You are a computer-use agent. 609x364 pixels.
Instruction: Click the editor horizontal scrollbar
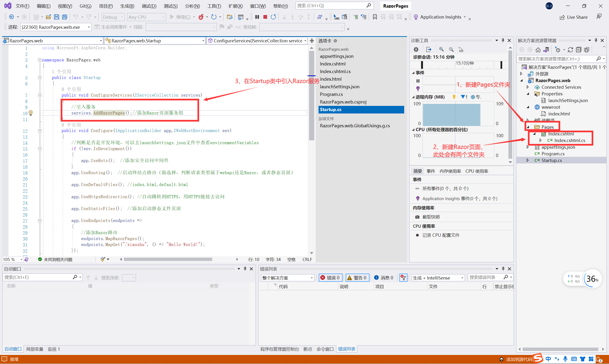coord(168,259)
